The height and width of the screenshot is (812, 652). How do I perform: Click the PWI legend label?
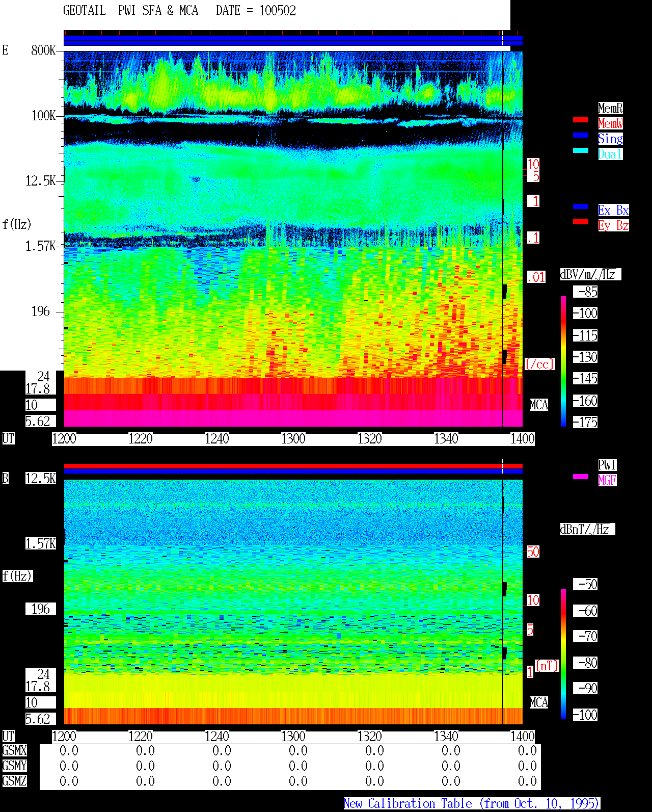607,465
